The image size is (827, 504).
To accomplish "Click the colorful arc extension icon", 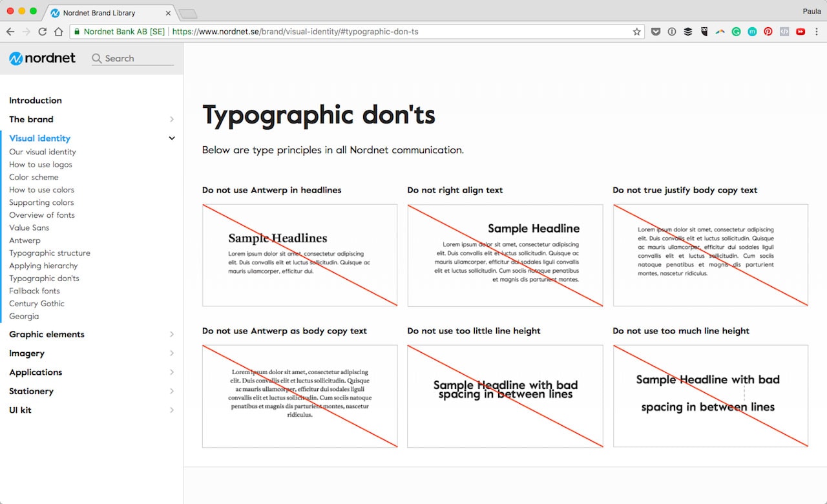I will 720,31.
